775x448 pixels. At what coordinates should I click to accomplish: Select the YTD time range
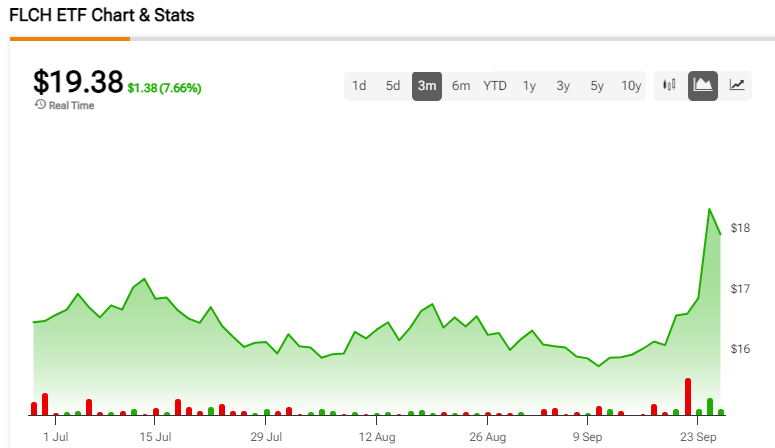coord(495,86)
